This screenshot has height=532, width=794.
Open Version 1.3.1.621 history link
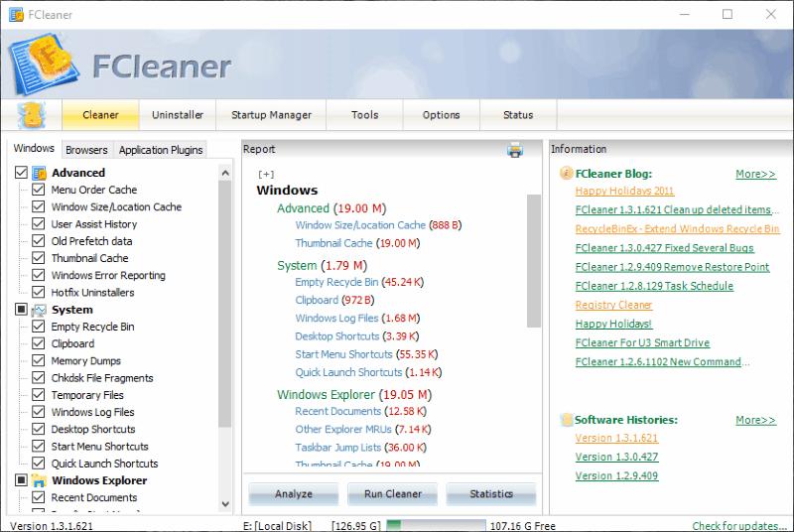(616, 438)
